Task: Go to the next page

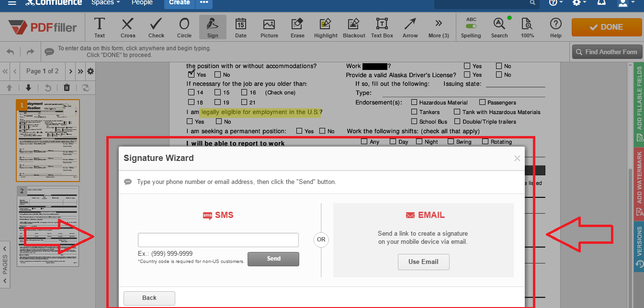Action: tap(70, 71)
